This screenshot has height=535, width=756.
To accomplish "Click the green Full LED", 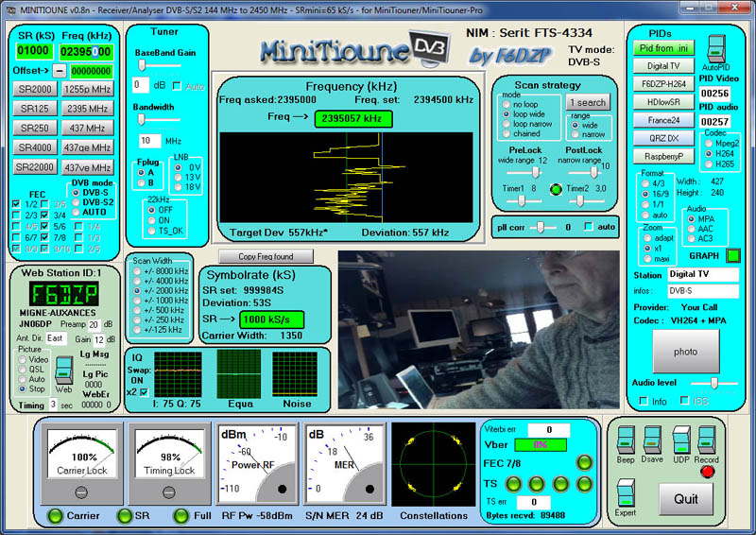I will pos(181,516).
